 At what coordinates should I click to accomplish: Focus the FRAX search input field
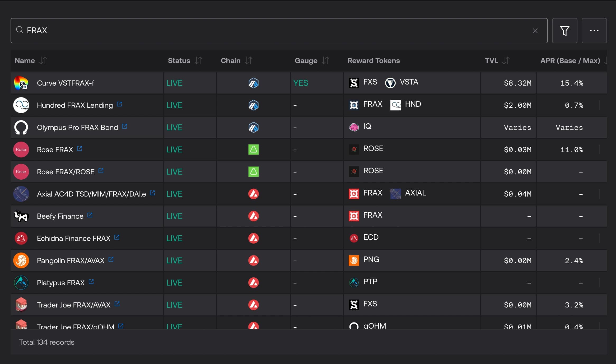point(279,31)
